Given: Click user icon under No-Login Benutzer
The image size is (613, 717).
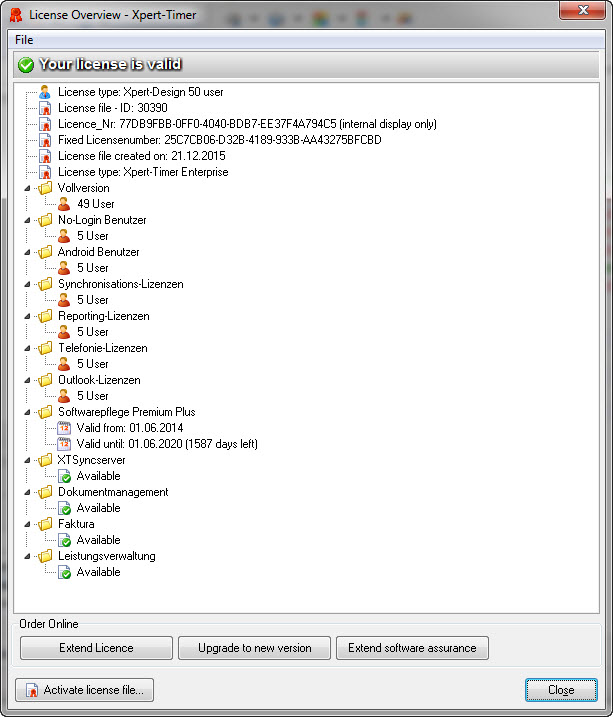Looking at the screenshot, I should coord(64,236).
